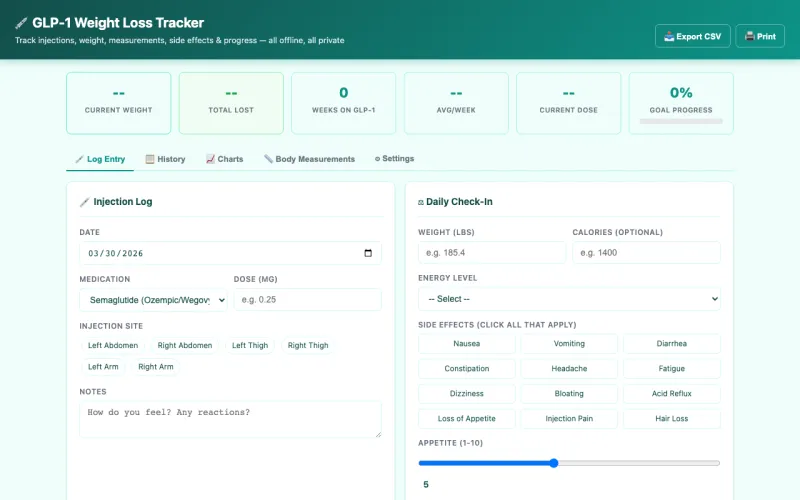
Task: Click the scale icon beside Daily Check-In
Action: [421, 202]
